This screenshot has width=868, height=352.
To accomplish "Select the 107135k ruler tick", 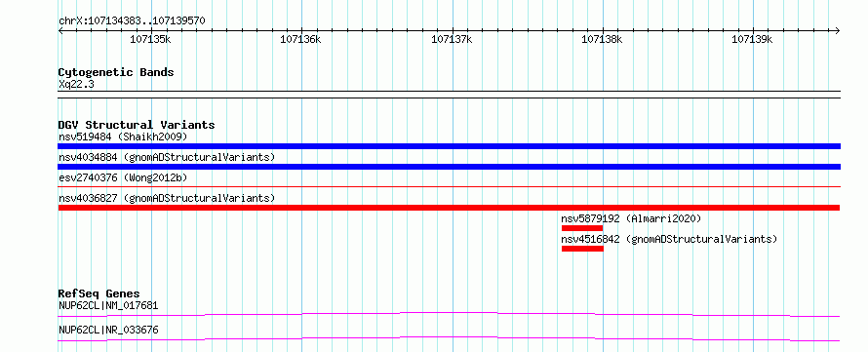I will [150, 39].
